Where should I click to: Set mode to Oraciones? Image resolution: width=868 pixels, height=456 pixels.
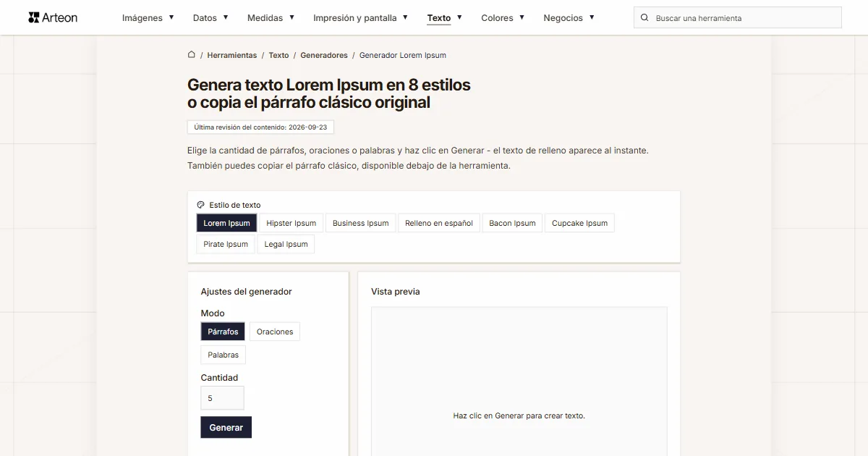click(x=275, y=332)
